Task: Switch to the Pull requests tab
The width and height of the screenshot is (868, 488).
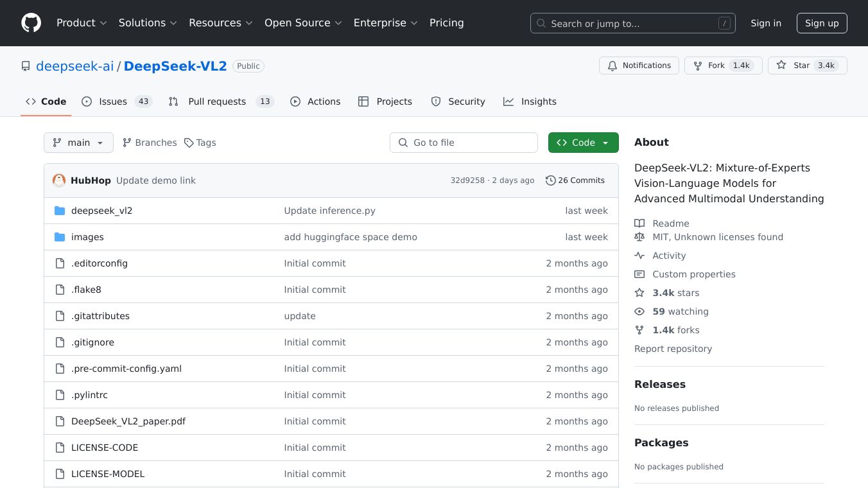Action: point(216,101)
